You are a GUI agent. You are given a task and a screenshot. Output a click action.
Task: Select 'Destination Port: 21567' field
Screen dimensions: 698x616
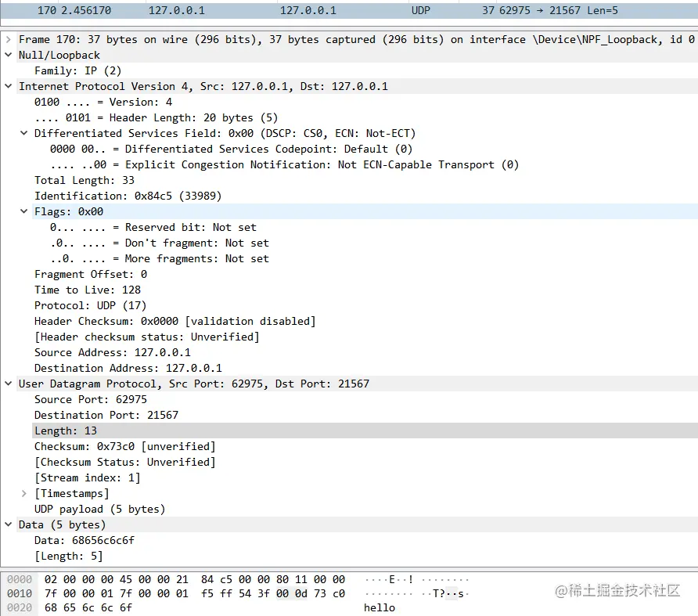coord(106,415)
